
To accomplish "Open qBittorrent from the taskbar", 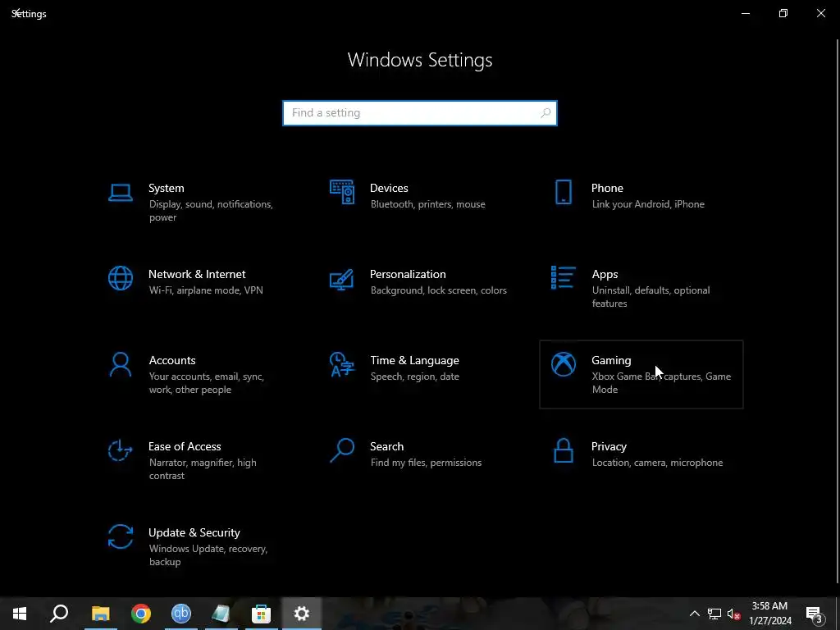I will tap(181, 614).
